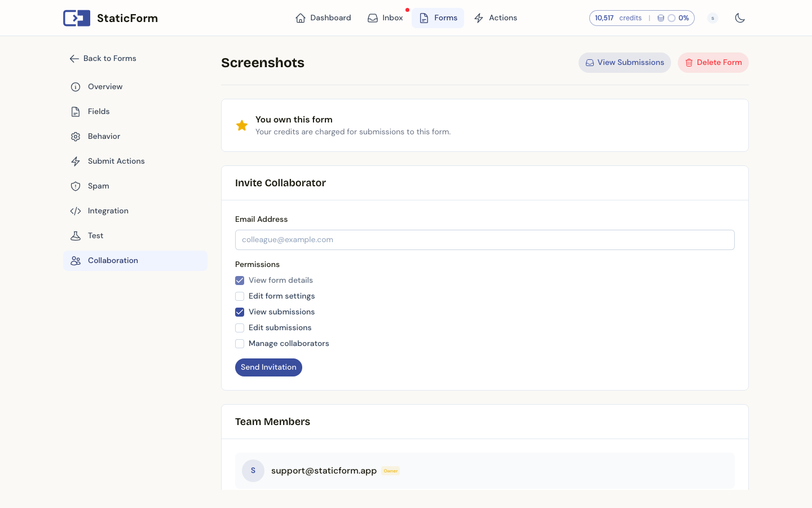Uncheck View submissions permission
The image size is (812, 508).
pyautogui.click(x=240, y=312)
